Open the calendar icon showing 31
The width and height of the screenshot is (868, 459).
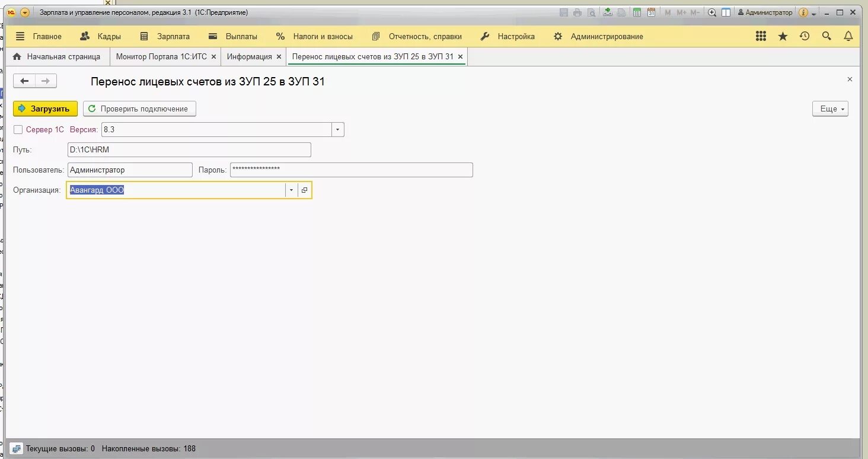click(651, 12)
